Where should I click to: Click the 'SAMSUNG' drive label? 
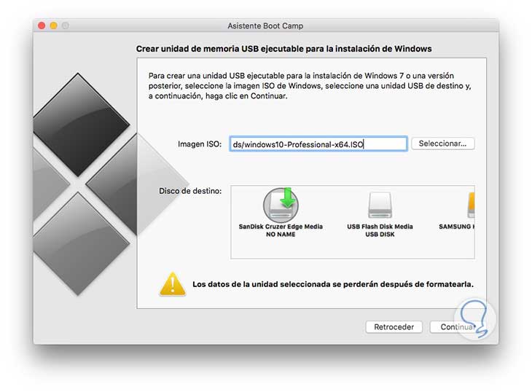tap(456, 227)
